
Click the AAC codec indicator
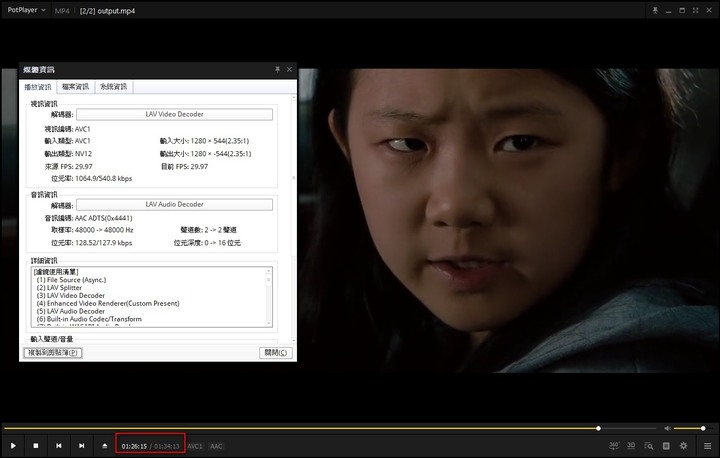click(216, 446)
